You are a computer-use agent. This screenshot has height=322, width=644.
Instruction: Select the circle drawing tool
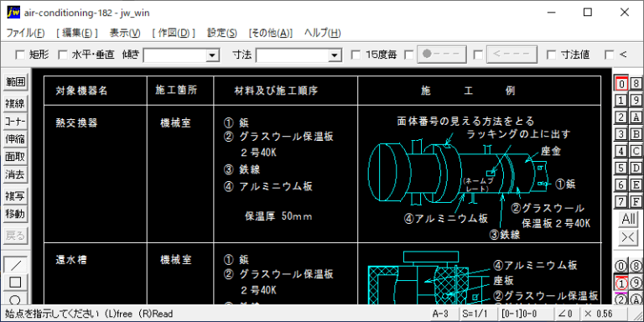pos(15,299)
